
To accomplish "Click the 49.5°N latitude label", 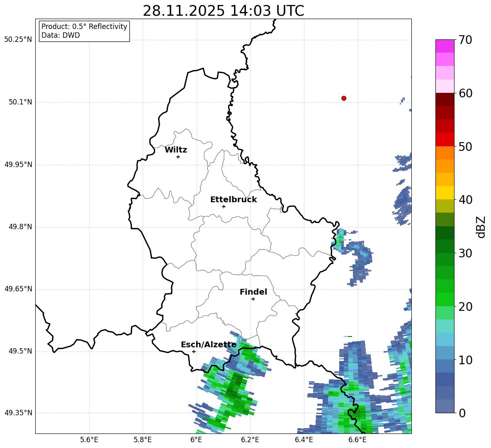I will pos(20,351).
